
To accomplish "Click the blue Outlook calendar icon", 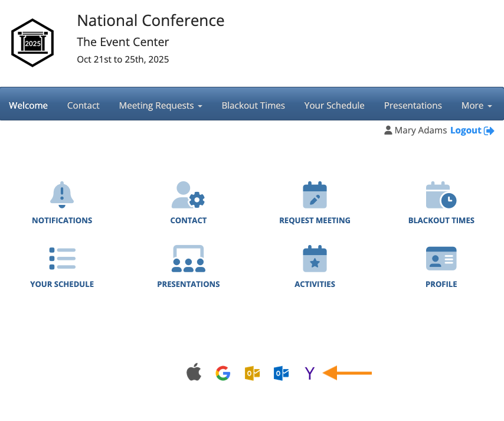I will [281, 373].
